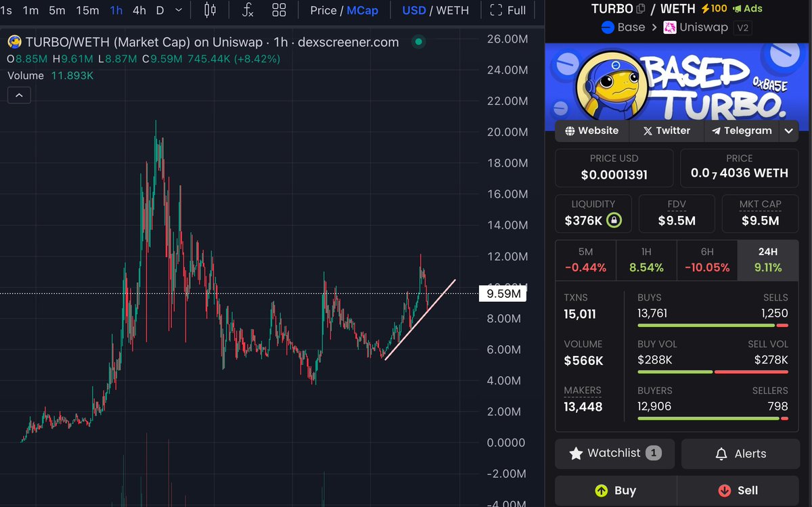Open the chart layout grid selector
Screen dimensions: 812x507
[x=279, y=10]
